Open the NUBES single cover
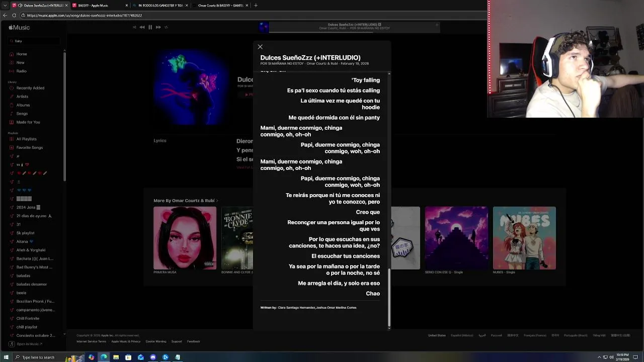 [x=524, y=238]
